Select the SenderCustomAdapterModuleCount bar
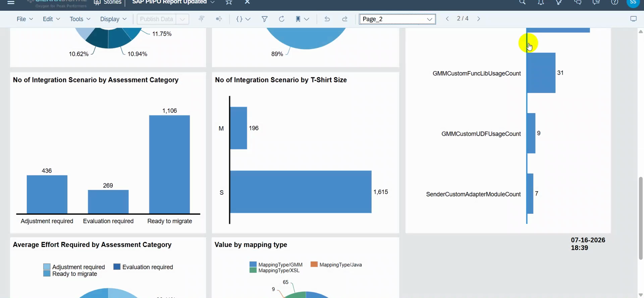The image size is (644, 298). coord(530,194)
